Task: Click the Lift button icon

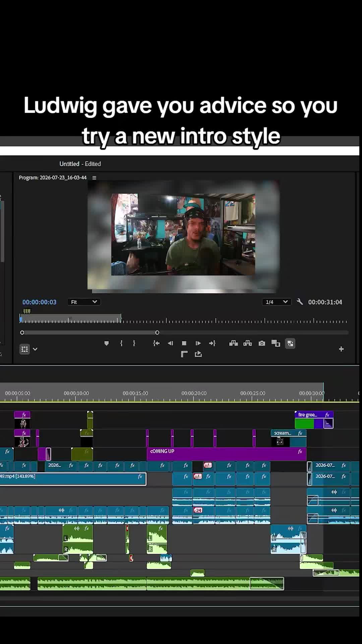Action: pos(234,343)
